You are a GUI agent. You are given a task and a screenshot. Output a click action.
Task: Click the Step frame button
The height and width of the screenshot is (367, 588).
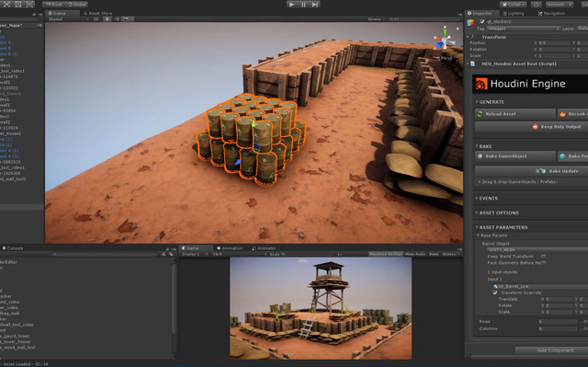(x=315, y=5)
